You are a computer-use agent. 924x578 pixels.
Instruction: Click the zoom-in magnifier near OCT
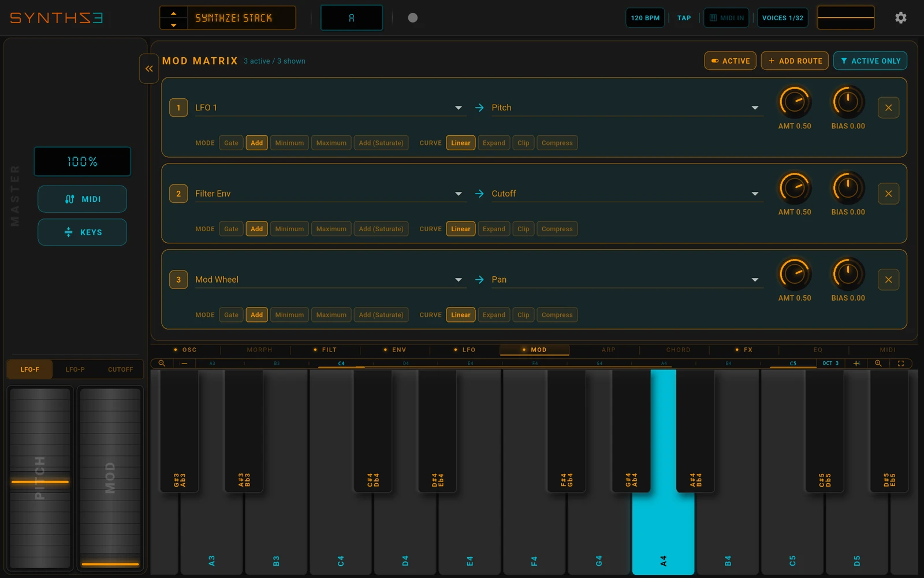pyautogui.click(x=878, y=364)
